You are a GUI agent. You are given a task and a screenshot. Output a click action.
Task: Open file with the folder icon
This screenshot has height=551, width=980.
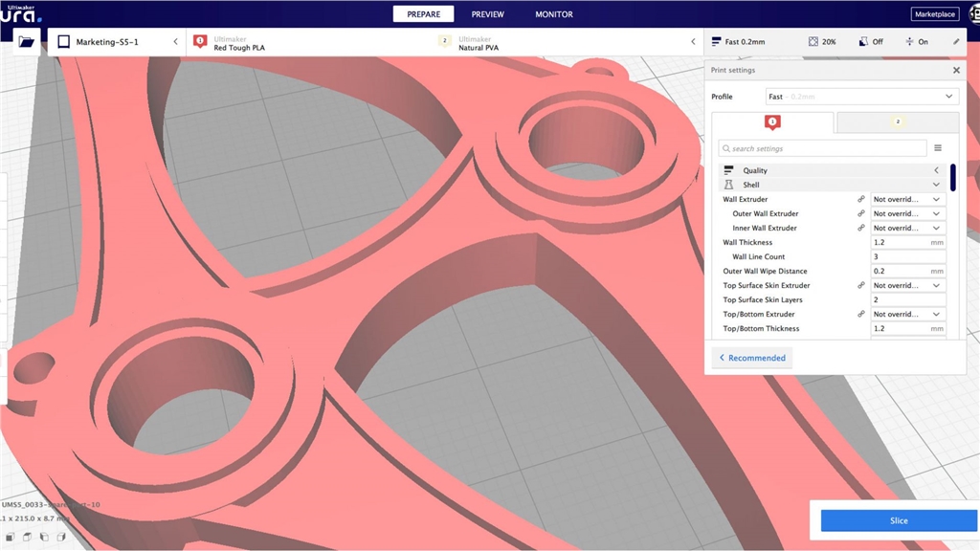click(26, 42)
